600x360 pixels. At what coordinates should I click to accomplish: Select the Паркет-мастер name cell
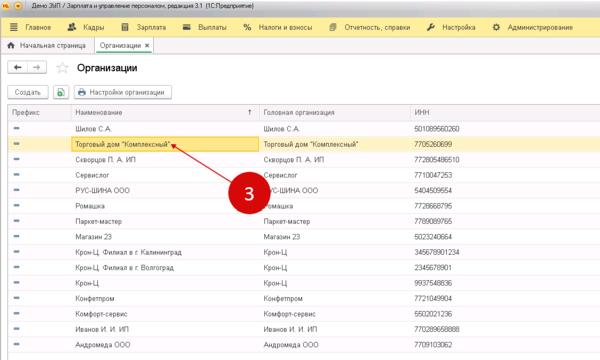click(x=165, y=222)
